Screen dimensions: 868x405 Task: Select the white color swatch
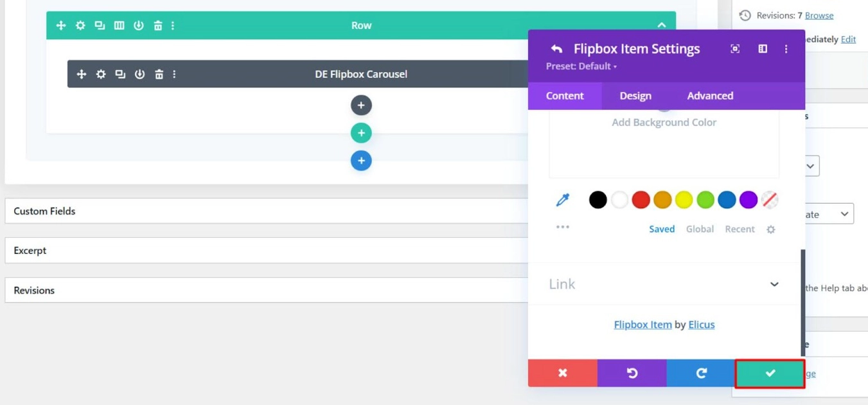coord(619,200)
